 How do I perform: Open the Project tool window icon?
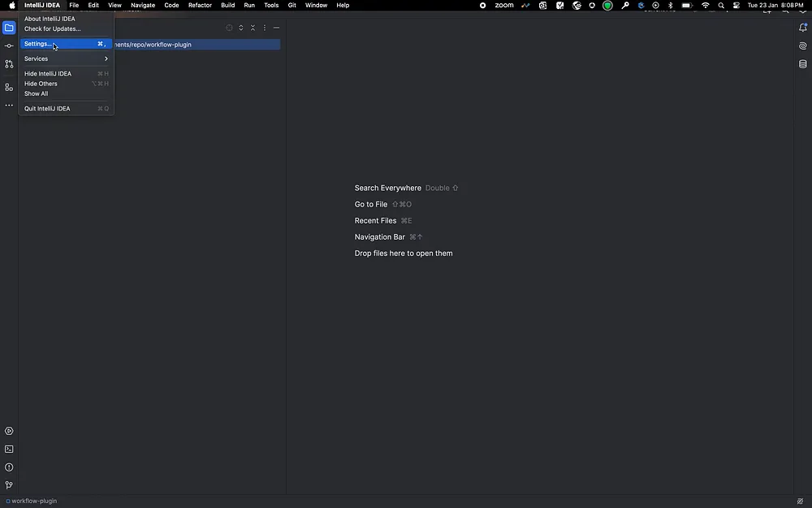(x=9, y=28)
